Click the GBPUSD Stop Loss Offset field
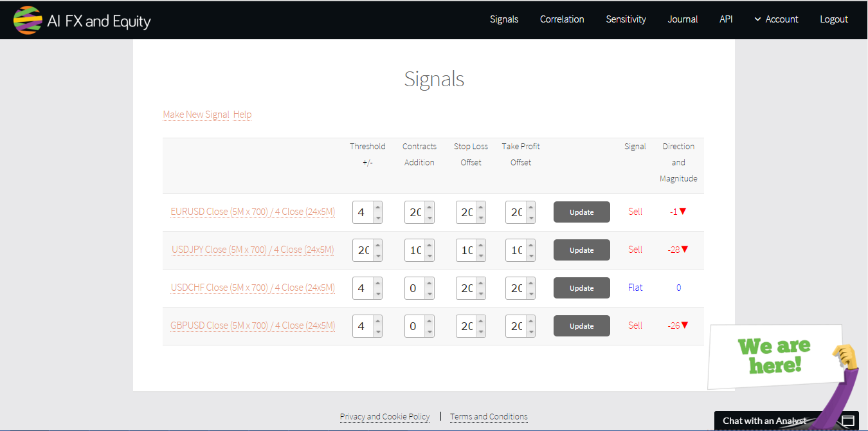 (466, 326)
